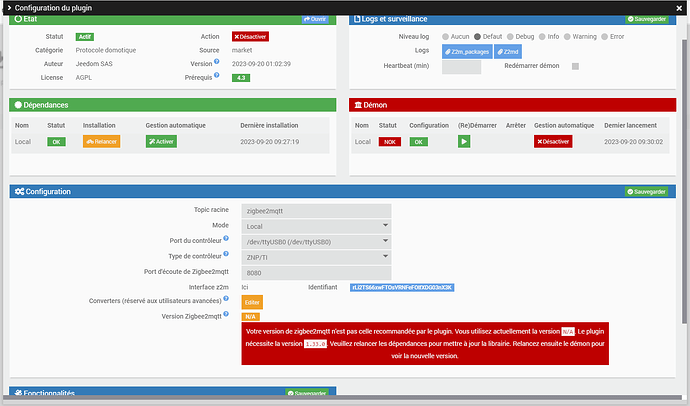The width and height of the screenshot is (690, 406).
Task: Select Error log level
Action: [x=605, y=37]
